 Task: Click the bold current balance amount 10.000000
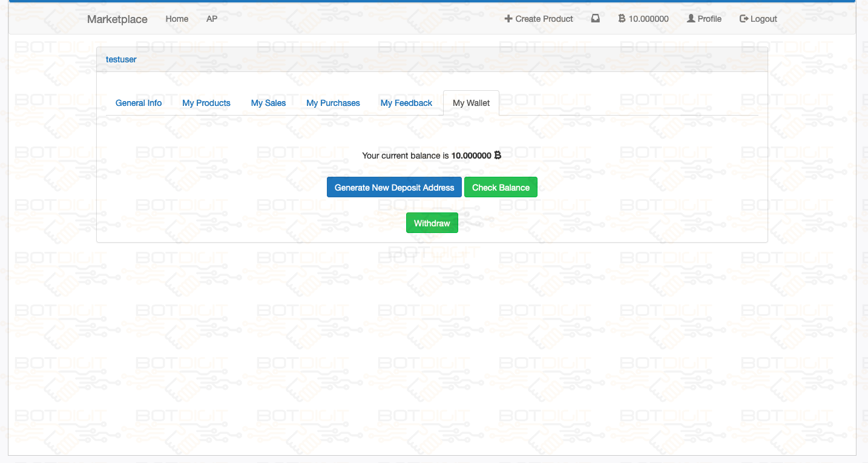tap(472, 156)
